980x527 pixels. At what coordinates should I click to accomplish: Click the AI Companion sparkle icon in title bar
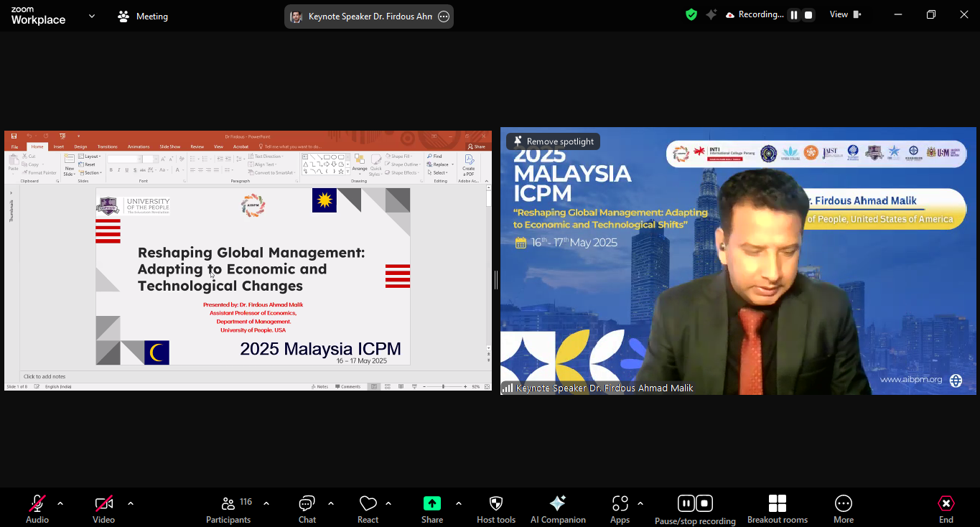point(711,14)
